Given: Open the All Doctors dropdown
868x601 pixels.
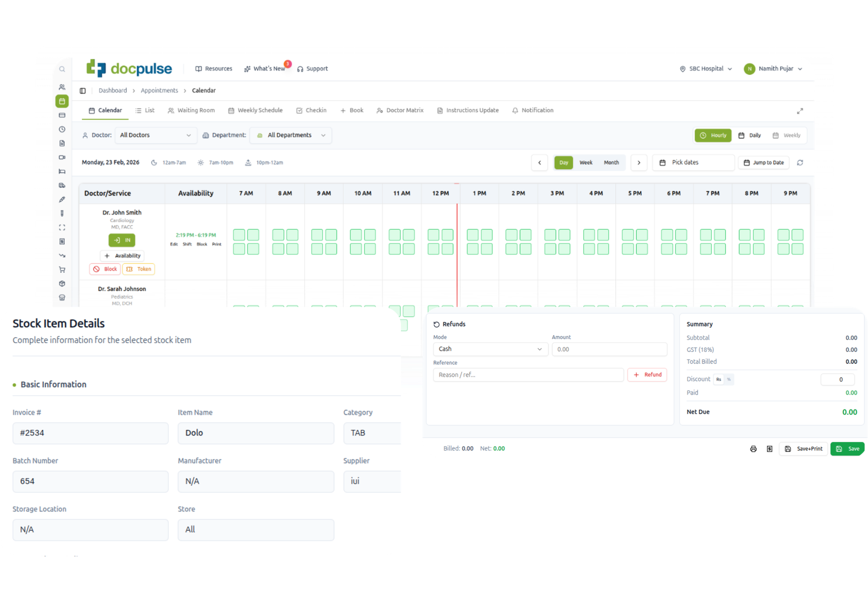Looking at the screenshot, I should [155, 135].
